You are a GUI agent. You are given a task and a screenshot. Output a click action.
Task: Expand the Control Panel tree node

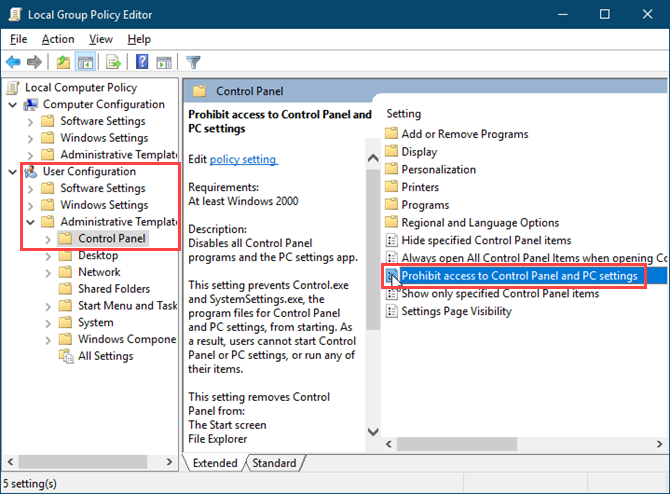[48, 239]
